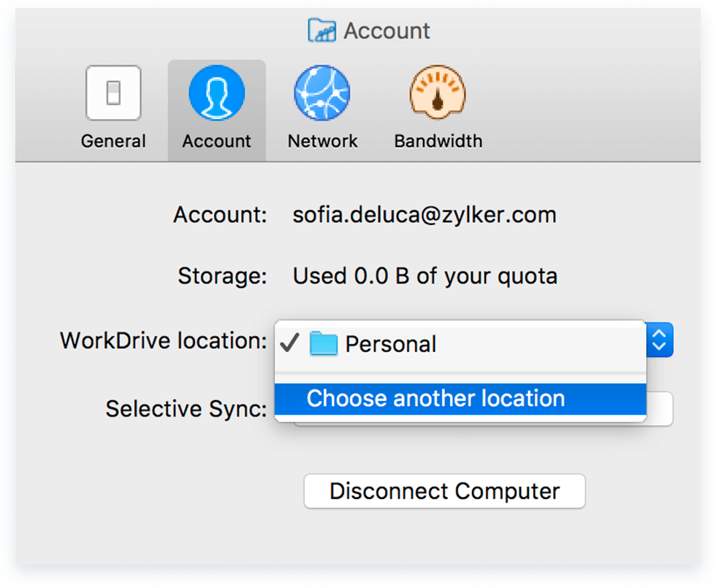
Task: Click the blue folder icon beside Personal
Action: click(x=323, y=343)
